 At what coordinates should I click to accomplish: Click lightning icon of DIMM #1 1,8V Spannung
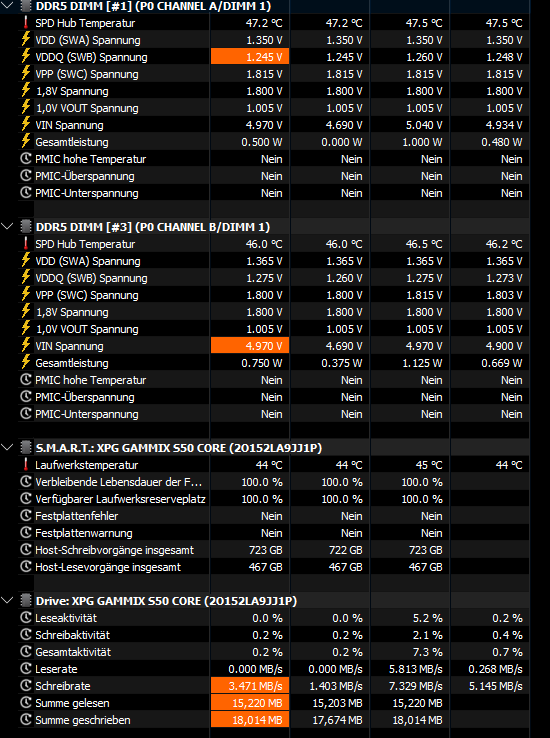(x=26, y=90)
